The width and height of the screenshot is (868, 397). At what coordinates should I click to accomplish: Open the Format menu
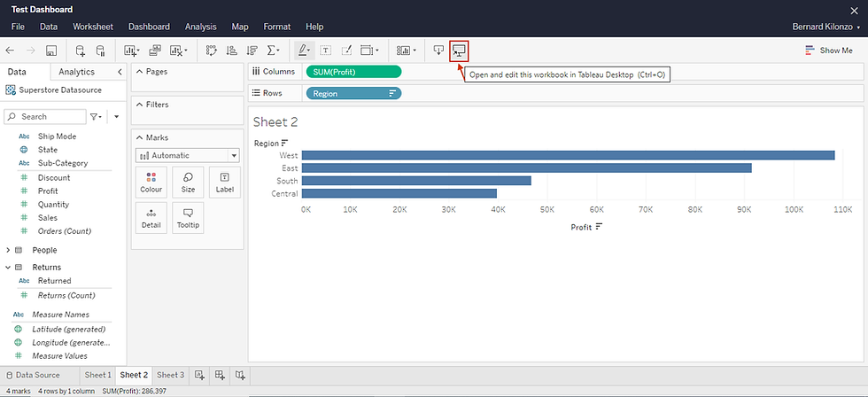[x=276, y=27]
